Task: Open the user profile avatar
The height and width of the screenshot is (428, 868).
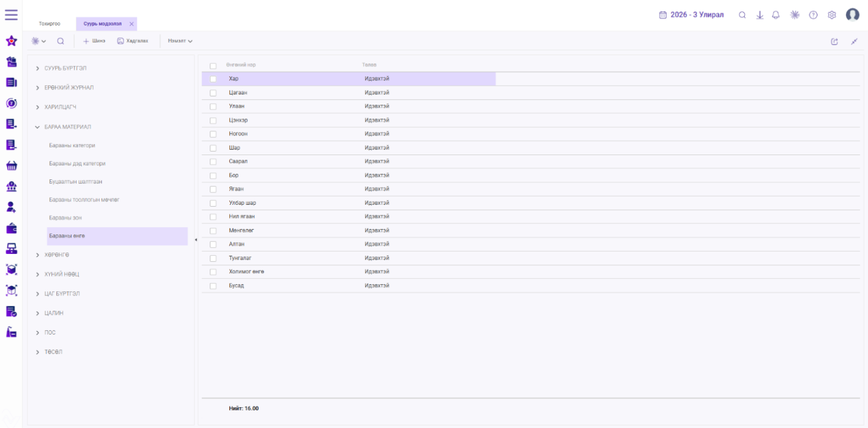Action: coord(853,15)
